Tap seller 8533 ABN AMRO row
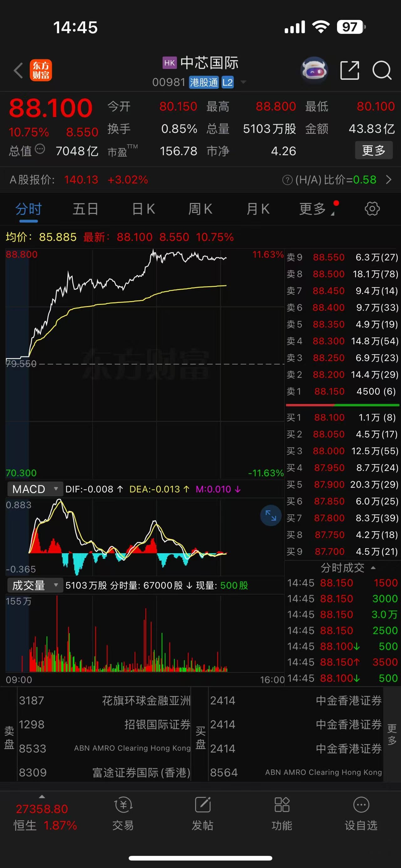Screen dimensions: 401x868 (104, 748)
